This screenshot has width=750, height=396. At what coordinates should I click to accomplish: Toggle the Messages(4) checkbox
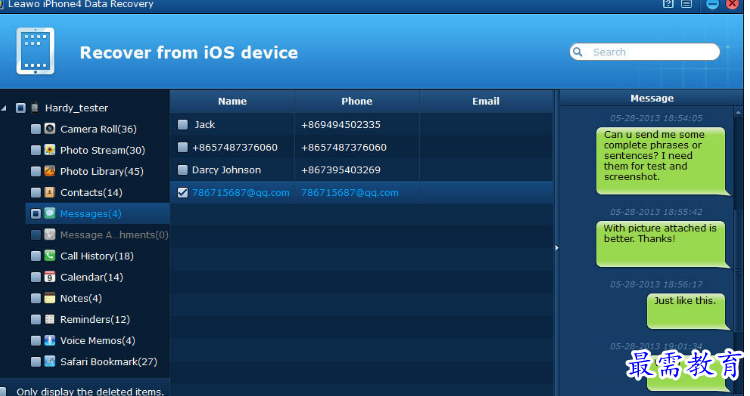click(x=36, y=213)
